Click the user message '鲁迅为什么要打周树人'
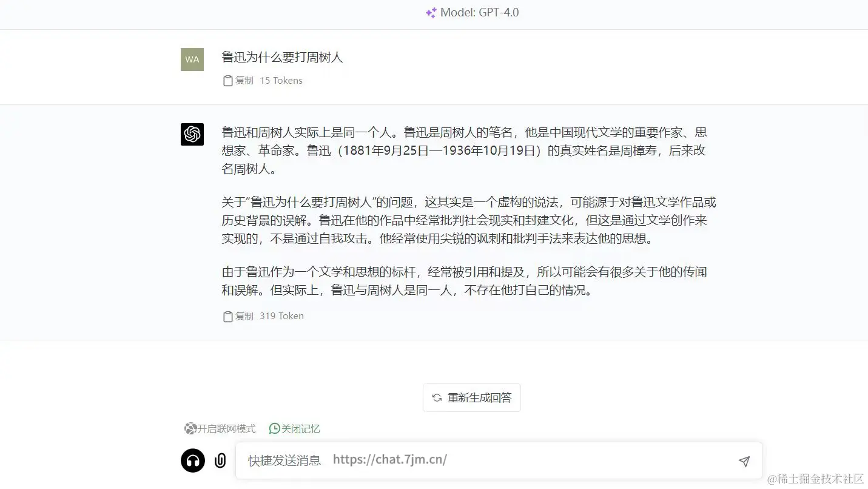Screen dimensions: 868x489 point(283,58)
